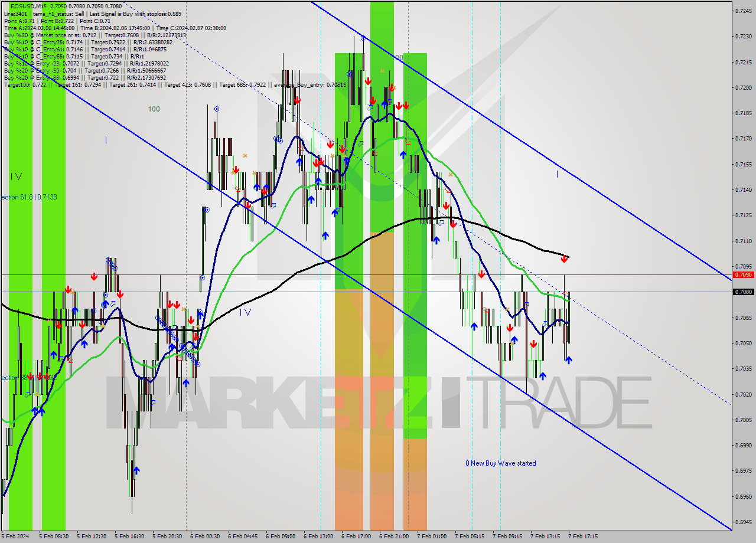Click the '6 Feb 04:45' time label

243,537
